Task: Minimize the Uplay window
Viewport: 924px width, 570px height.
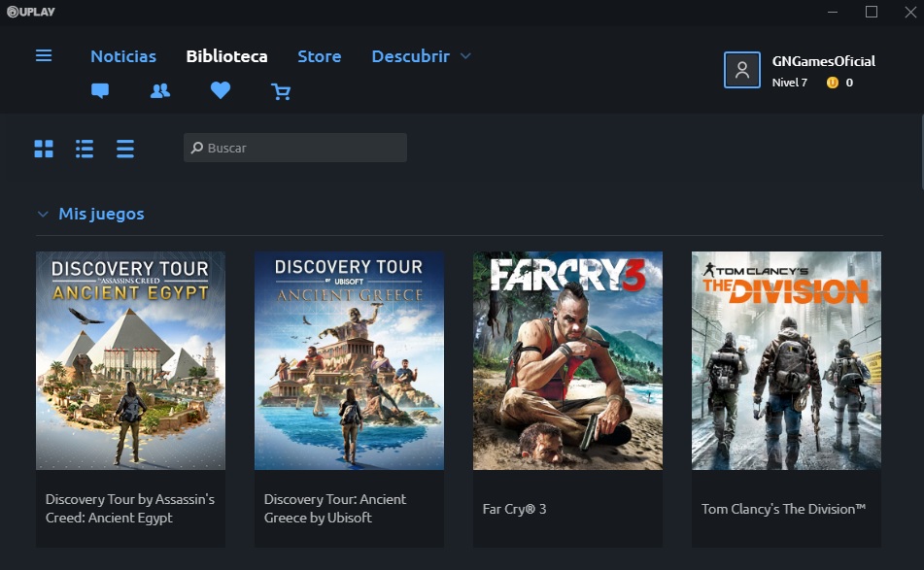Action: click(833, 12)
